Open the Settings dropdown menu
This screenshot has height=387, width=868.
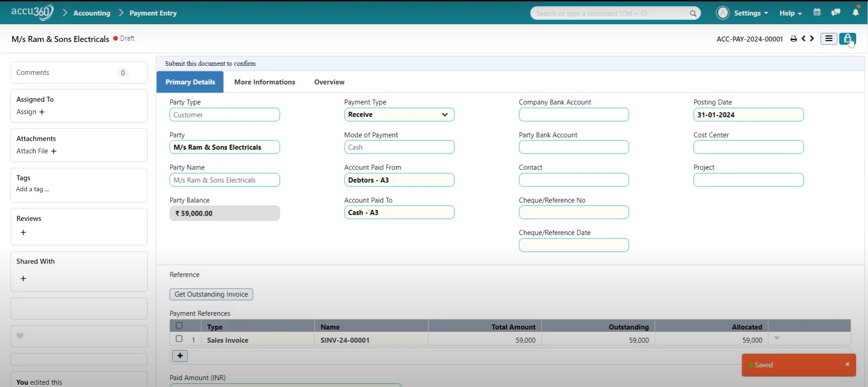coord(751,13)
